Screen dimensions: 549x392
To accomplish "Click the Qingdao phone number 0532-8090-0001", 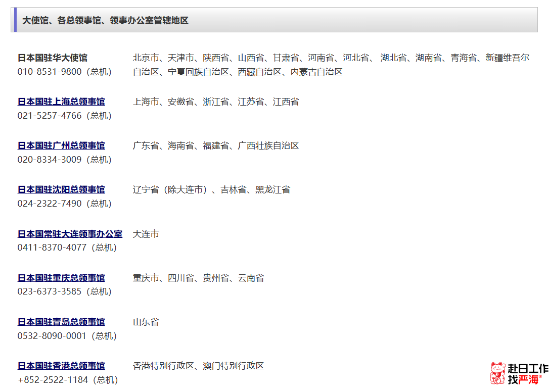I will click(x=52, y=336).
